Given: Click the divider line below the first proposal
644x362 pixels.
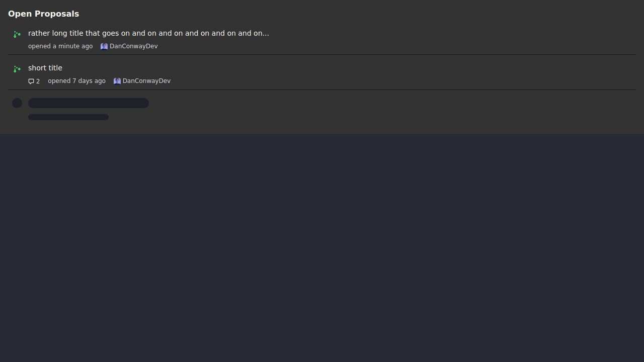Looking at the screenshot, I should pyautogui.click(x=322, y=54).
